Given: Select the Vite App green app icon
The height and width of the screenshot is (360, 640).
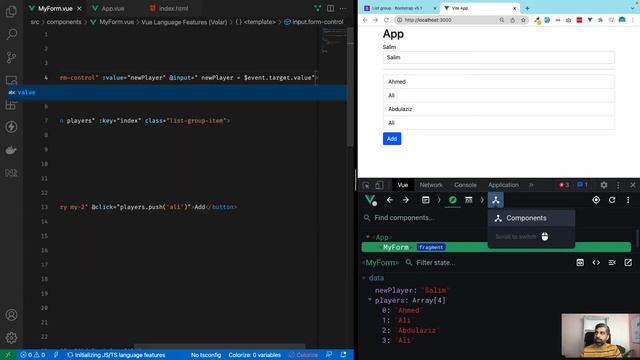Looking at the screenshot, I should [x=453, y=200].
